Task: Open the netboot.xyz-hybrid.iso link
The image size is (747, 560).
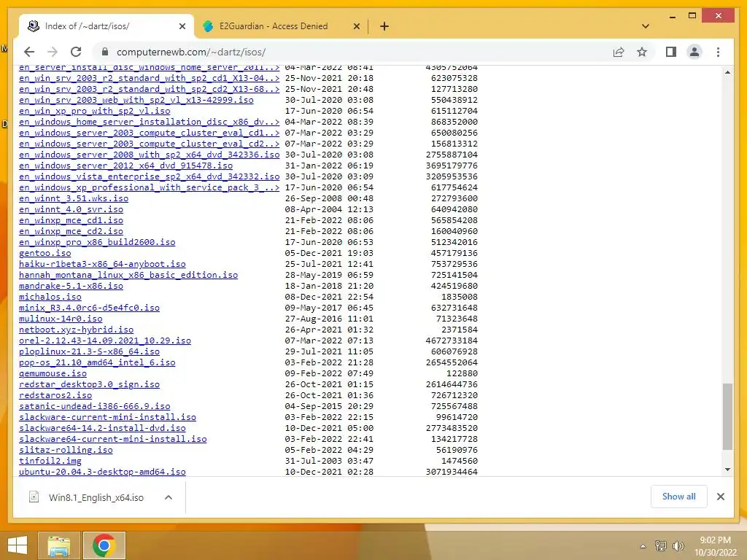Action: [x=76, y=330]
